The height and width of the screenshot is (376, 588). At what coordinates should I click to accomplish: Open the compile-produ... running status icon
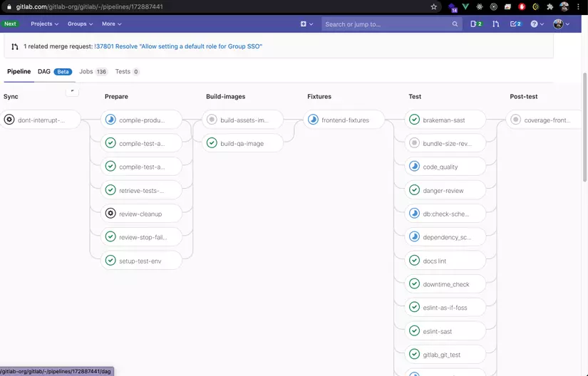tap(110, 120)
